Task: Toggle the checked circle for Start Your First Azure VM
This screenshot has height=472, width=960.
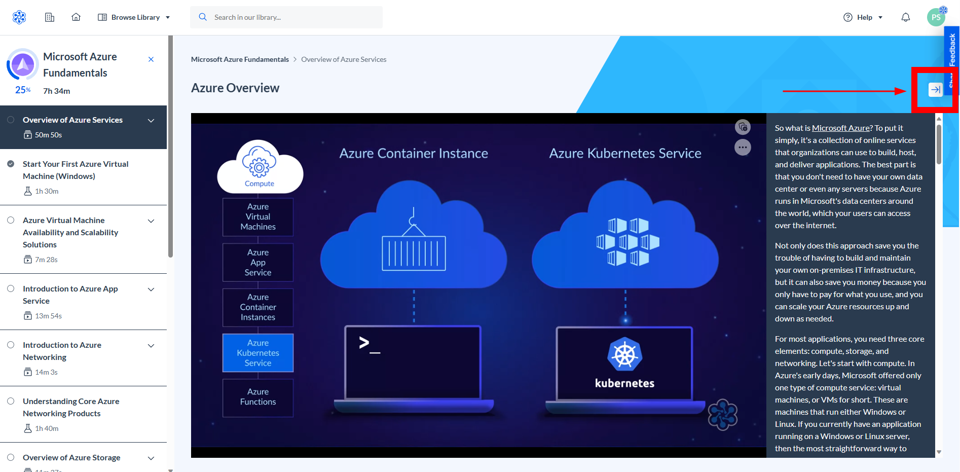Action: point(10,164)
